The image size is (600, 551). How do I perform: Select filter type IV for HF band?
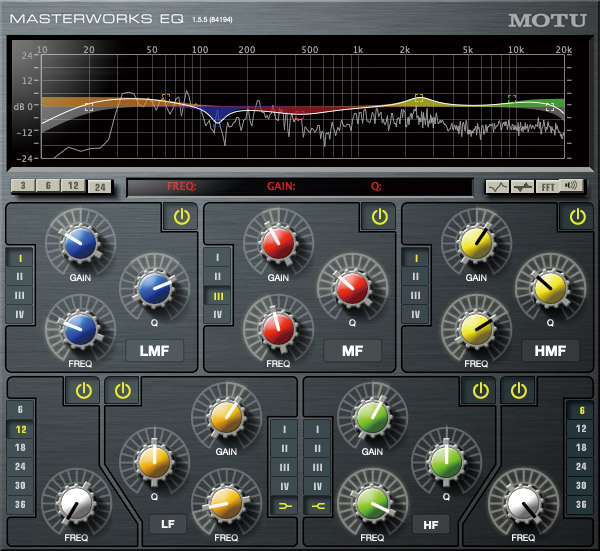(x=317, y=486)
